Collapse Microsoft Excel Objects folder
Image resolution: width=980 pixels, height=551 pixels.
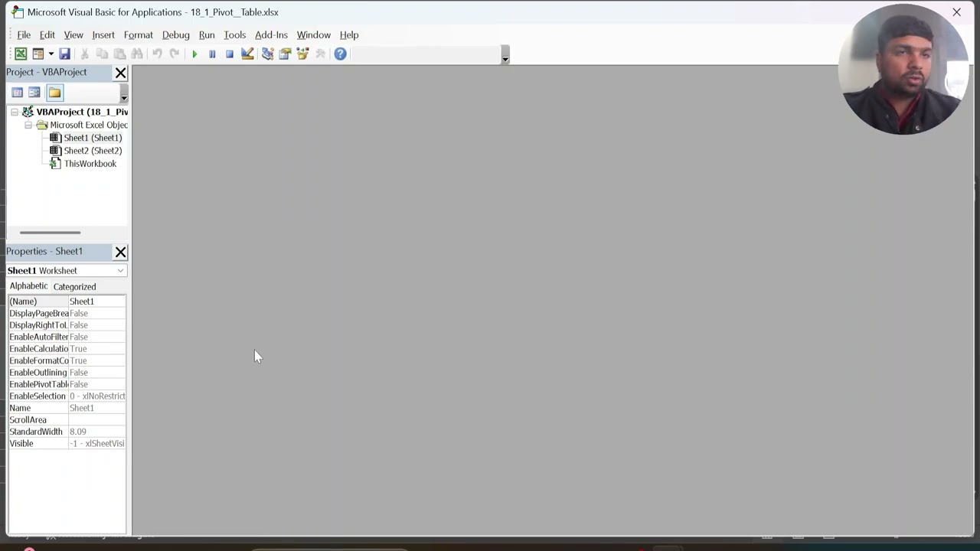pos(28,125)
